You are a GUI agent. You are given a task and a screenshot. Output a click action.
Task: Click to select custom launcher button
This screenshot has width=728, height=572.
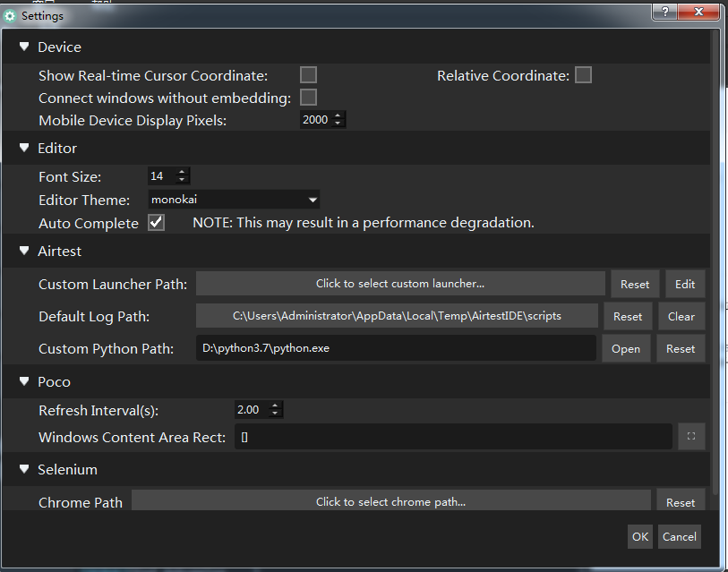(x=400, y=284)
